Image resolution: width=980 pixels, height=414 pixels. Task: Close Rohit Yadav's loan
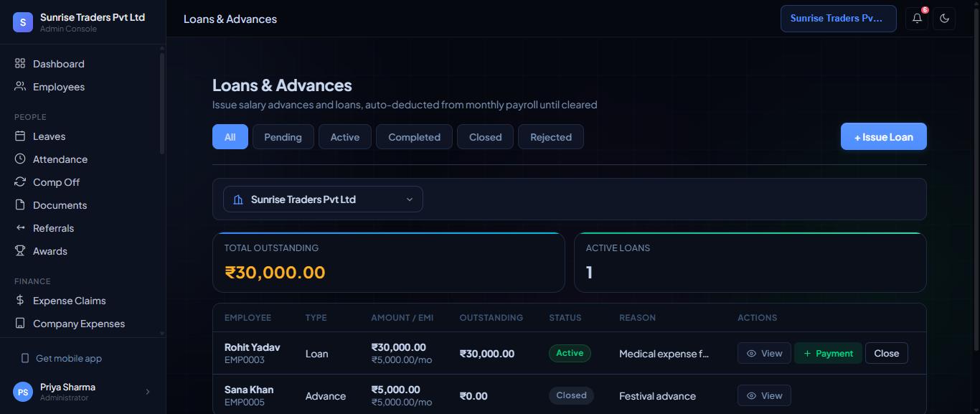click(x=887, y=353)
